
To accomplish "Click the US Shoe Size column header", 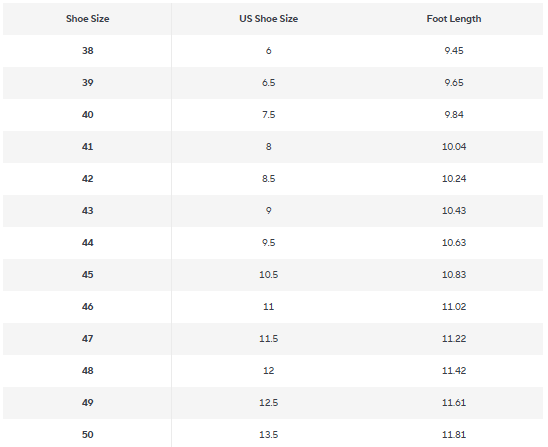I will [268, 19].
